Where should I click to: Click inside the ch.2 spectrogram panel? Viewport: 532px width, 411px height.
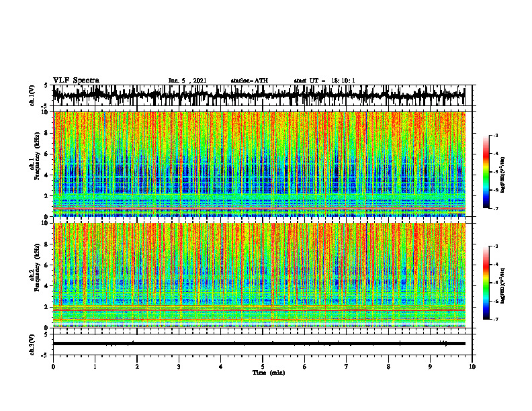pyautogui.click(x=259, y=275)
